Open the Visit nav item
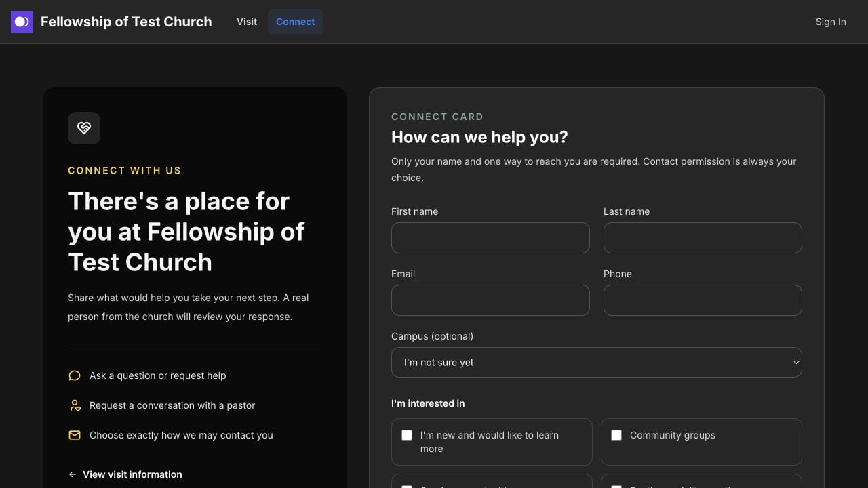Image resolution: width=868 pixels, height=488 pixels. point(247,22)
